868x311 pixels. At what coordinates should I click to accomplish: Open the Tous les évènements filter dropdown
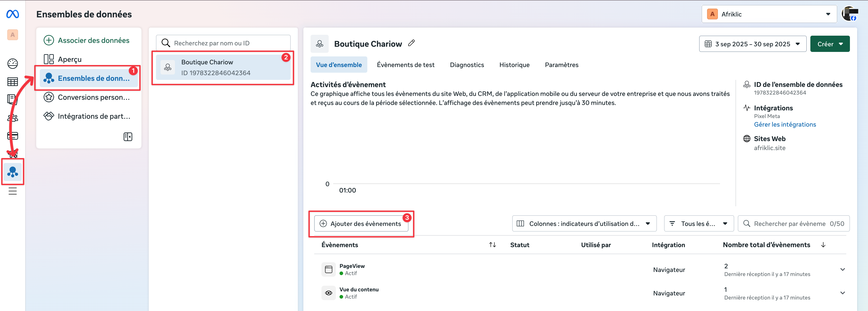pyautogui.click(x=698, y=223)
